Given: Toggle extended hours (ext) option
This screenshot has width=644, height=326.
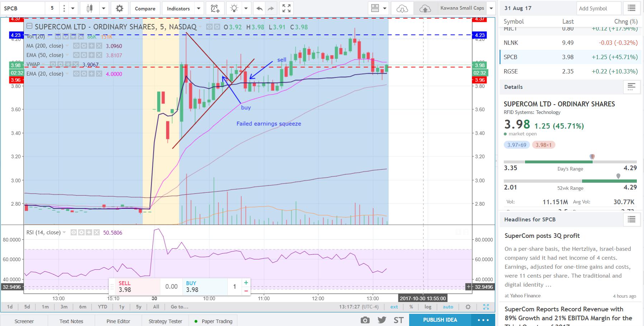Looking at the screenshot, I should pyautogui.click(x=394, y=307).
